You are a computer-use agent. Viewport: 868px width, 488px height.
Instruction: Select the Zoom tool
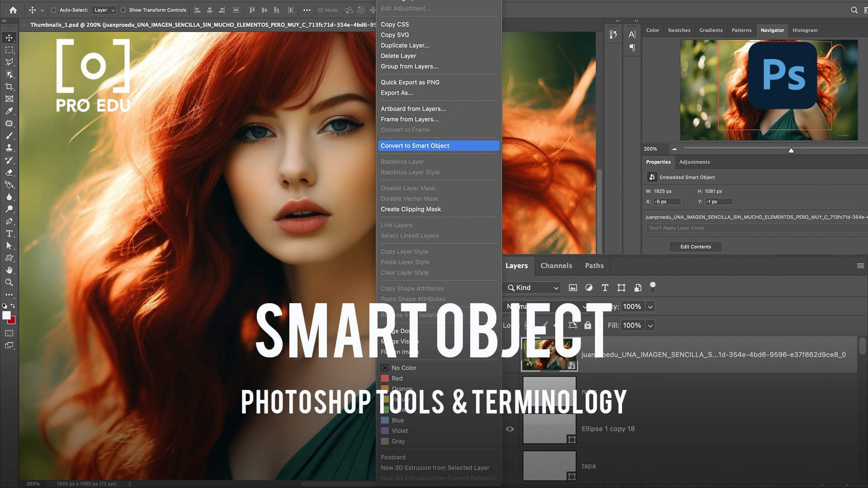click(9, 282)
